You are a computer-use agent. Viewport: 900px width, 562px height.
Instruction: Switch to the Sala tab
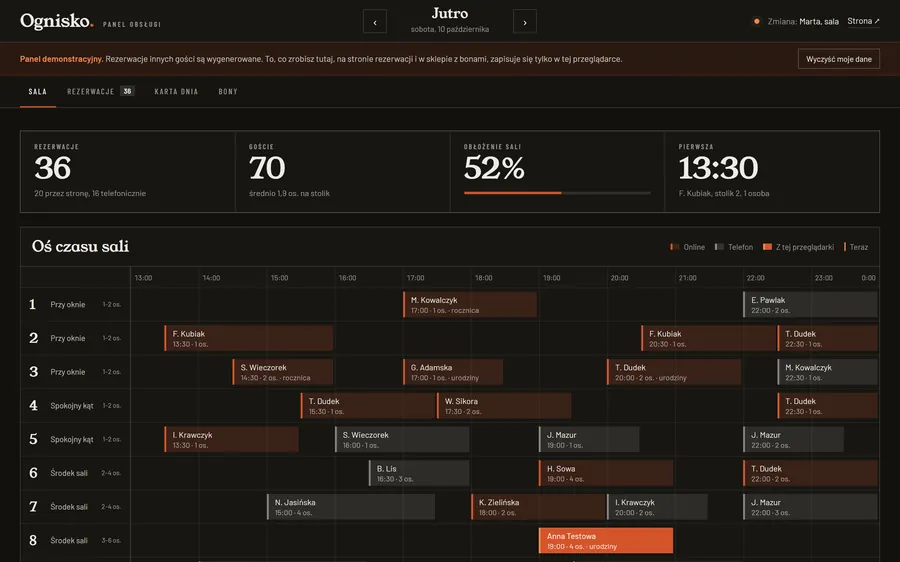click(x=38, y=91)
